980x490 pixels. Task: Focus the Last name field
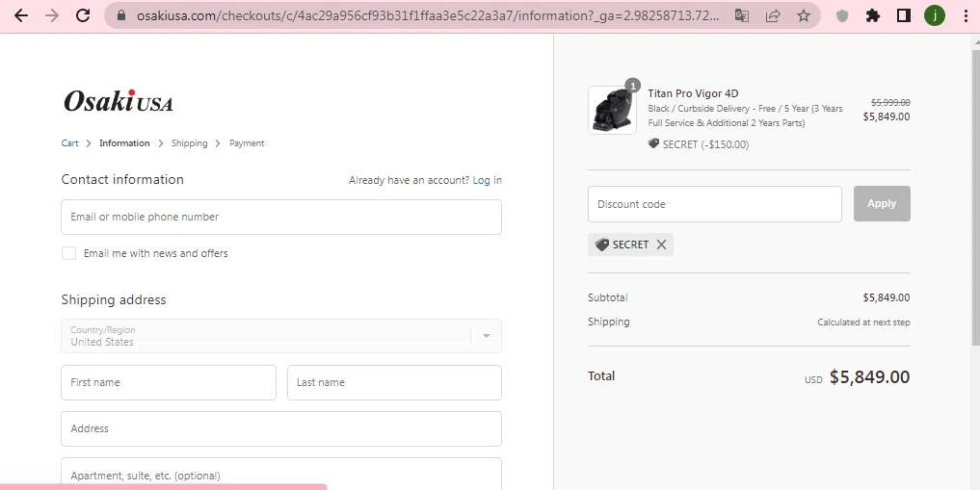click(x=394, y=382)
